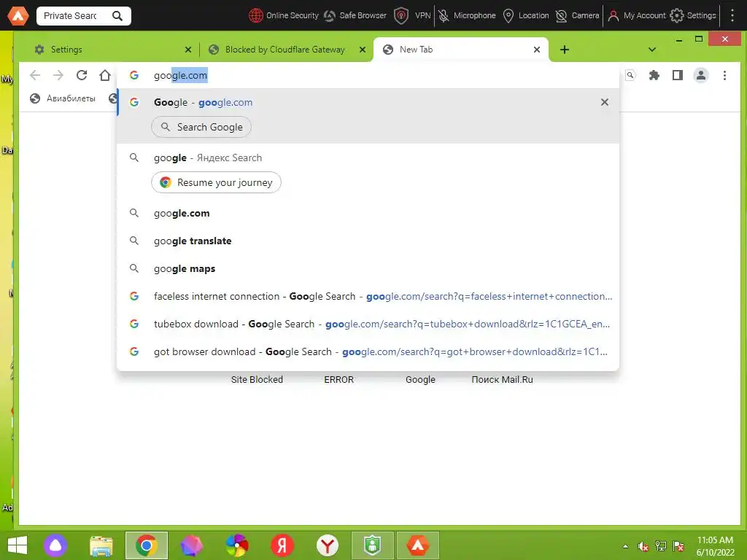Click the address bar with google.com
The height and width of the screenshot is (560, 747).
[368, 75]
